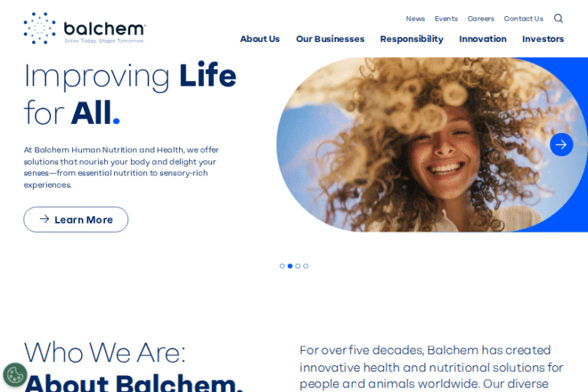The height and width of the screenshot is (392, 588).
Task: Open the About Us menu
Action: 260,39
